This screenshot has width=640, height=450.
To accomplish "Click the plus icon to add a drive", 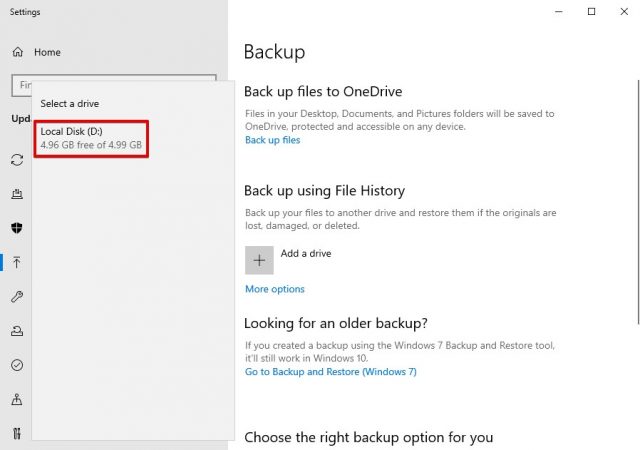I will [259, 260].
